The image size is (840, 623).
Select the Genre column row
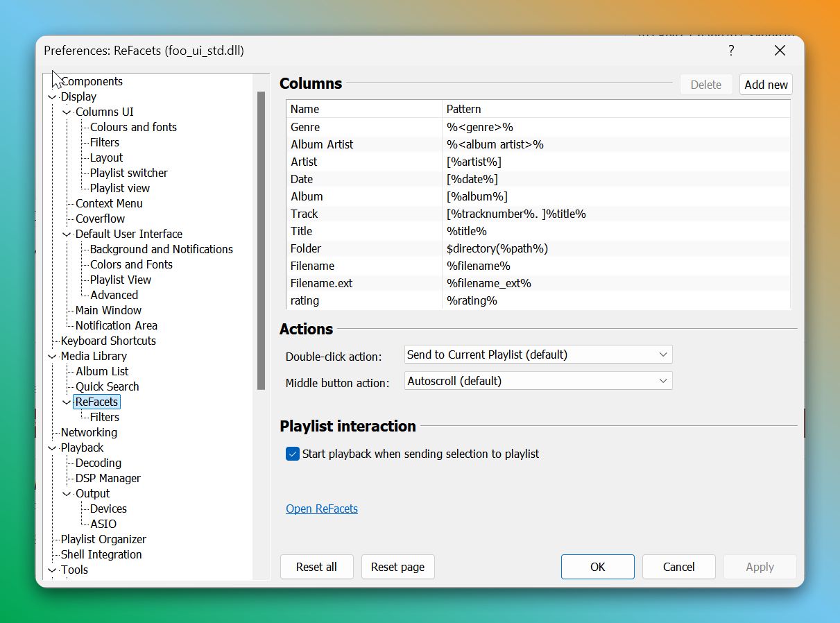coord(305,127)
